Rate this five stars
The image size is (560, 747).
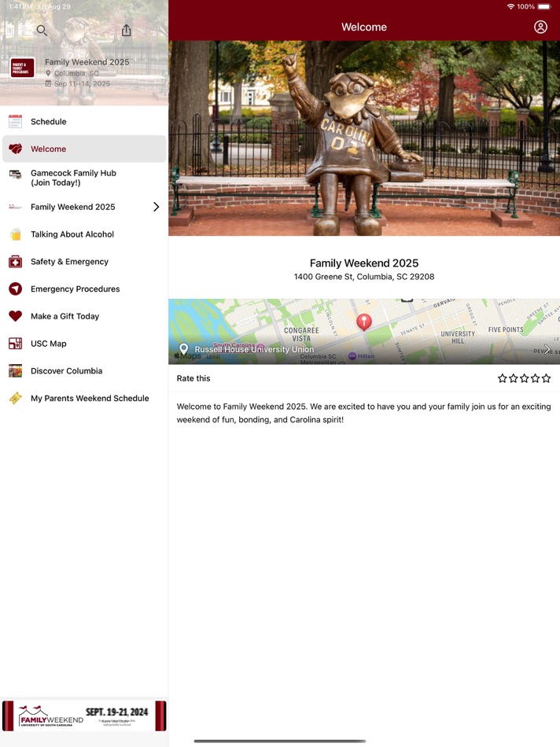click(x=546, y=378)
